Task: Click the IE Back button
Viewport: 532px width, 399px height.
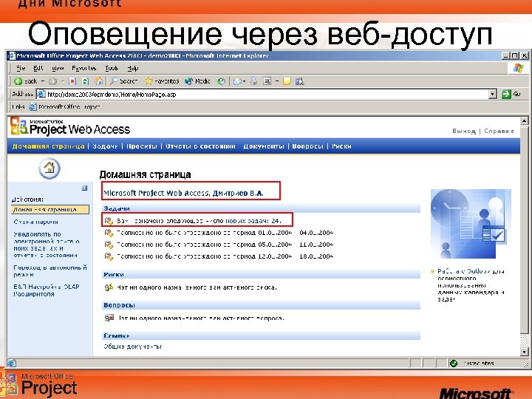Action: tap(25, 81)
